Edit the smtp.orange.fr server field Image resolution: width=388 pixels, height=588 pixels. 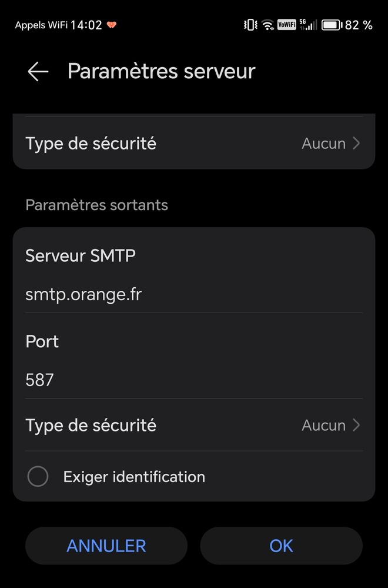tap(83, 294)
